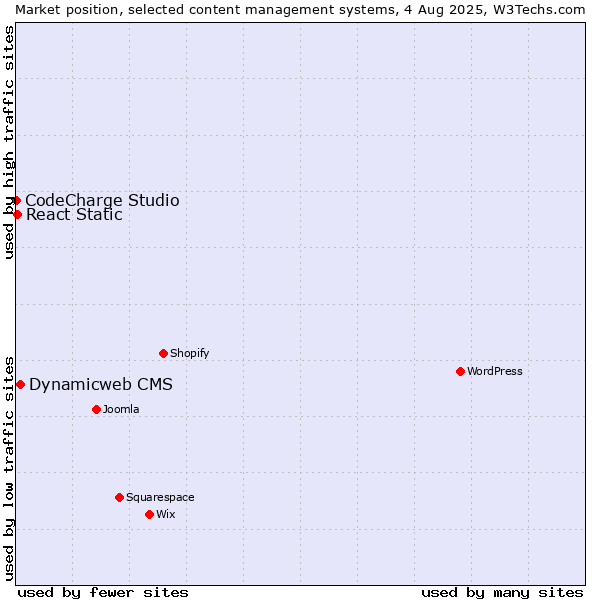This screenshot has height=600, width=600.
Task: Select the 'Squarespace' label
Action: tap(160, 497)
